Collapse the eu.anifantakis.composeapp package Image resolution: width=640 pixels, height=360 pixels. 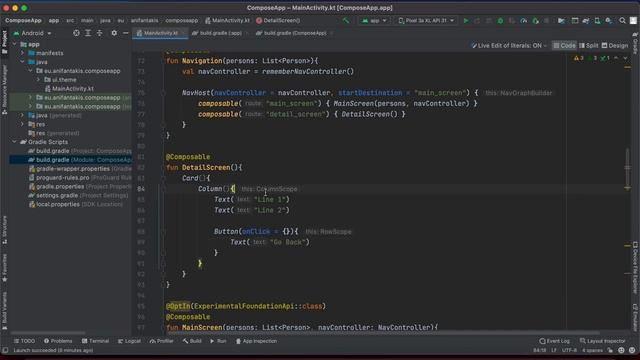click(x=31, y=71)
